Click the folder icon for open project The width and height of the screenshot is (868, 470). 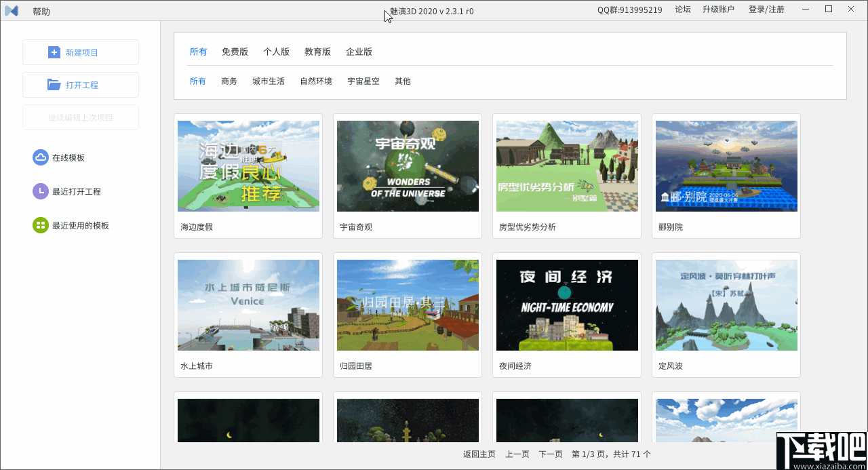pyautogui.click(x=54, y=85)
